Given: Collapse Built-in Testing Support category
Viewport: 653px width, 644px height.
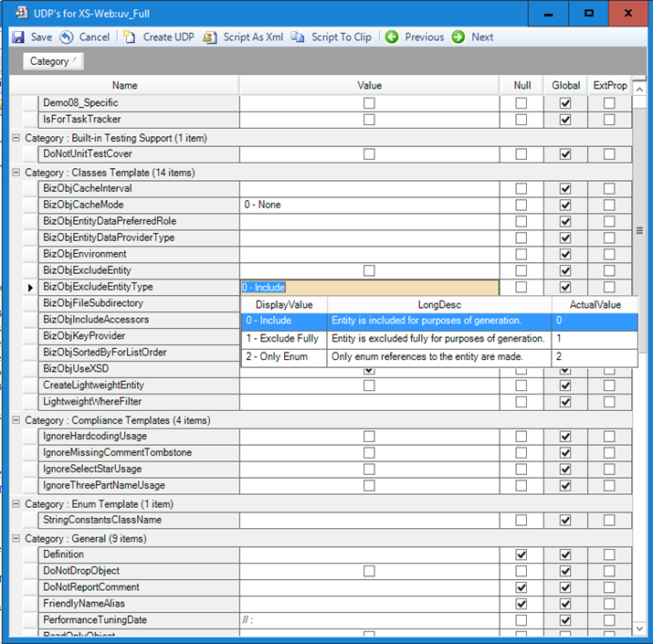Looking at the screenshot, I should 16,138.
